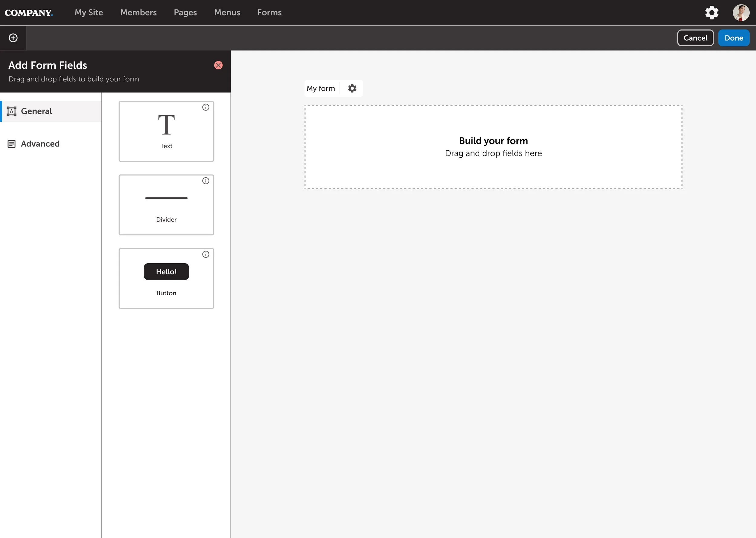The width and height of the screenshot is (756, 538).
Task: Click the COMPANY logo
Action: pyautogui.click(x=29, y=13)
